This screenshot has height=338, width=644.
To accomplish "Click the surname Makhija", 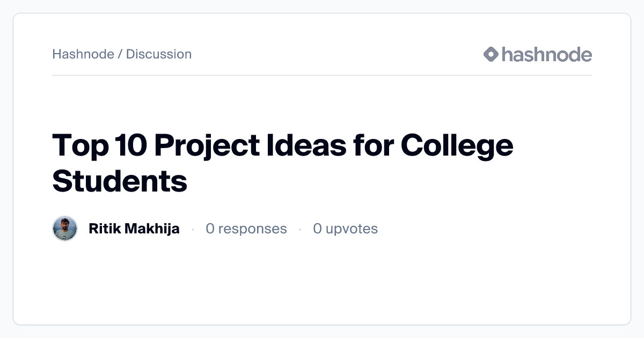I will click(152, 229).
